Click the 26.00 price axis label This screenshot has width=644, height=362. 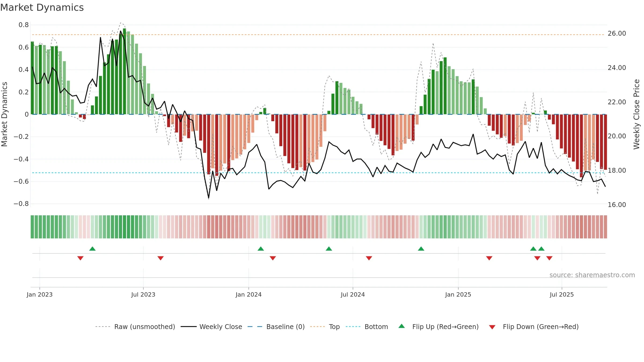pos(617,34)
